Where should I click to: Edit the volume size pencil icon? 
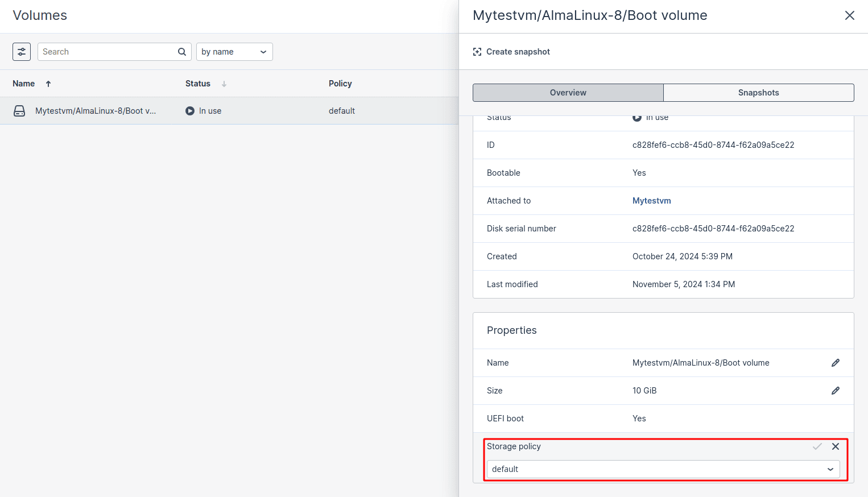click(x=835, y=391)
